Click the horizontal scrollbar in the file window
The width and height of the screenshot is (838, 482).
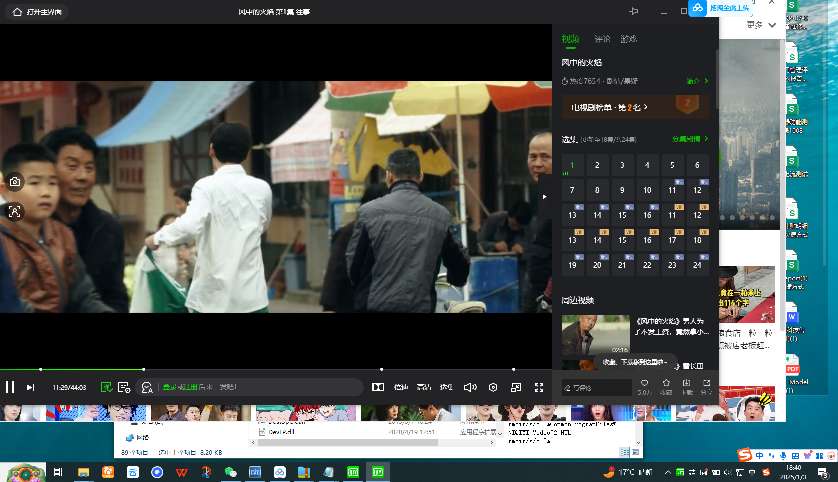(x=347, y=442)
